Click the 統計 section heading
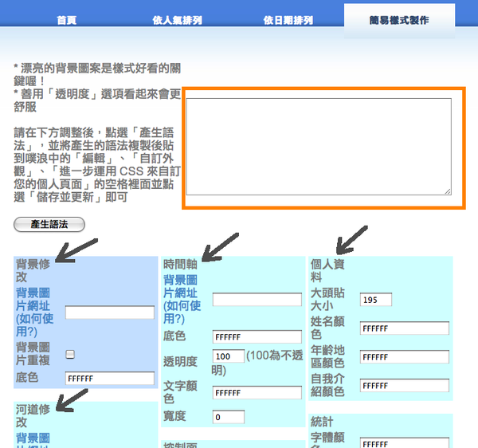This screenshot has width=478, height=448. [322, 422]
